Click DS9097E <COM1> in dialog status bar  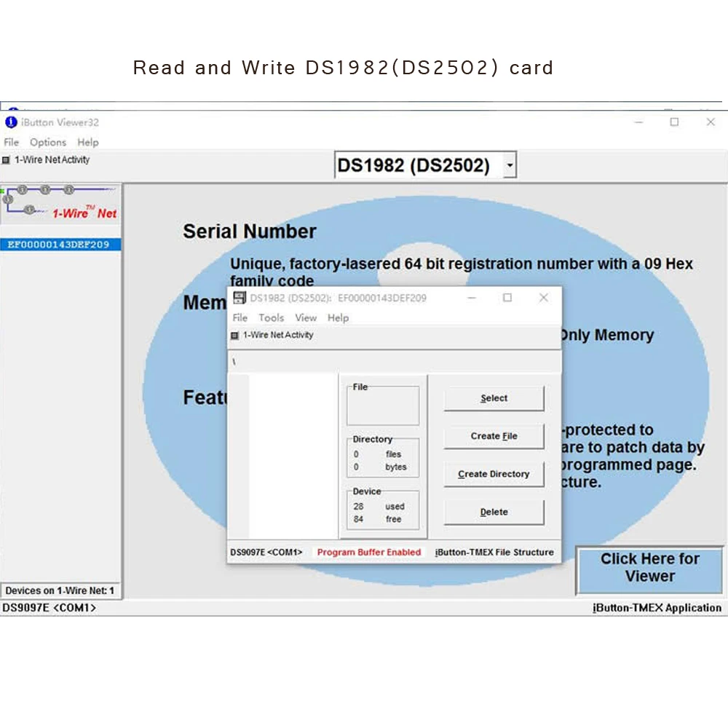pos(266,552)
